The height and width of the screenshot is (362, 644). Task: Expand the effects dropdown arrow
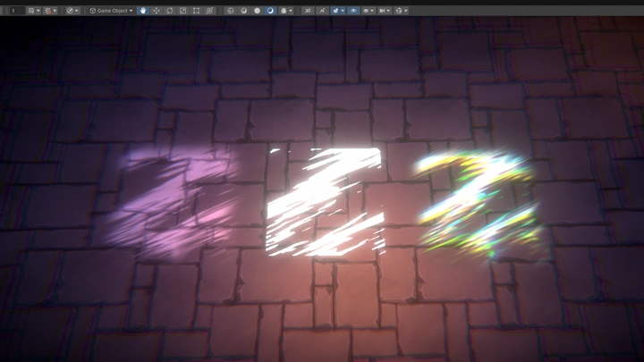[x=343, y=11]
